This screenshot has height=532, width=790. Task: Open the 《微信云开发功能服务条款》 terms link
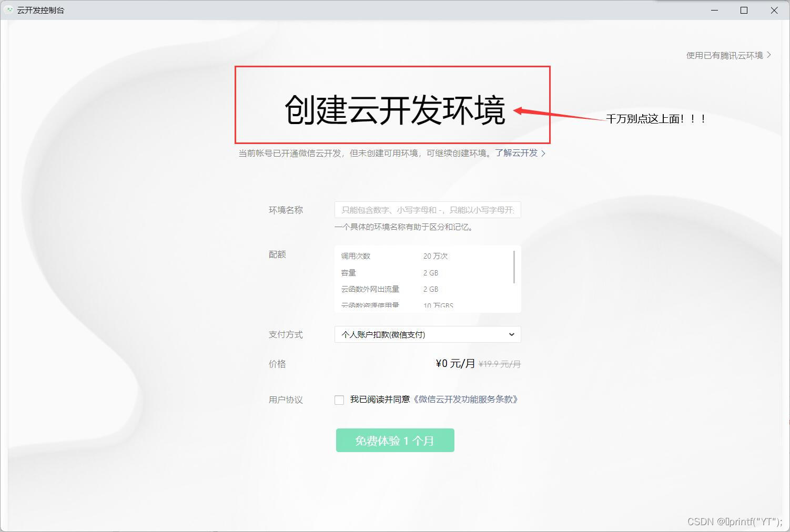pos(465,400)
